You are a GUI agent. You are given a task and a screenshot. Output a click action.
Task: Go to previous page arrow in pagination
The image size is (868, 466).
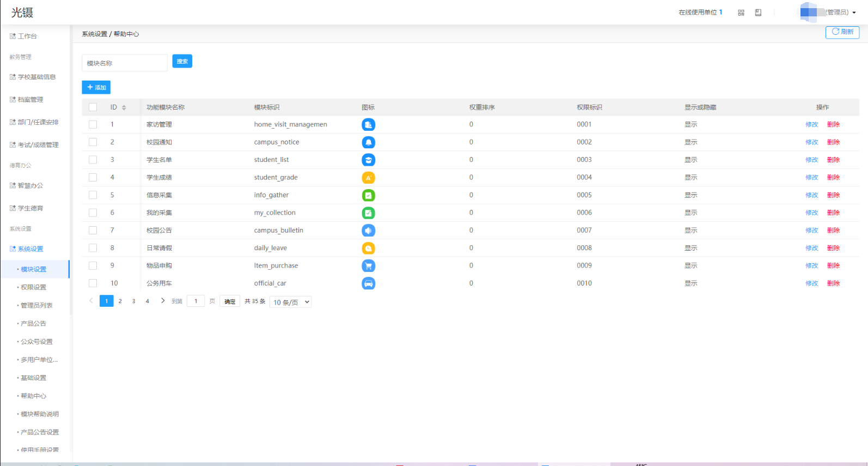click(91, 301)
